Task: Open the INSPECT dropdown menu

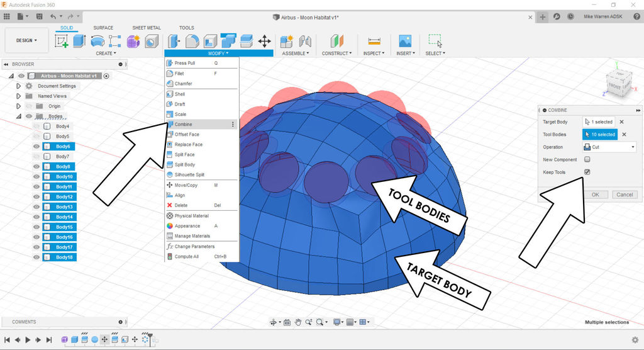Action: (x=374, y=54)
